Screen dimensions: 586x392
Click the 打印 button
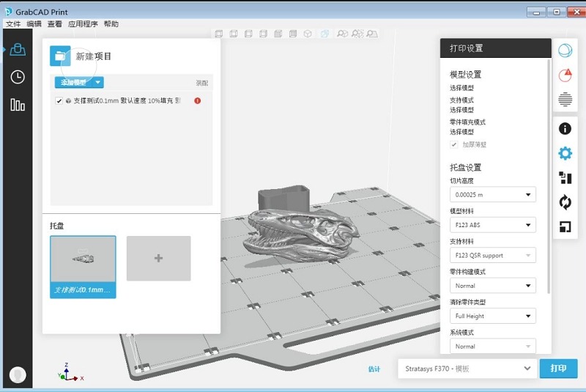click(x=558, y=369)
